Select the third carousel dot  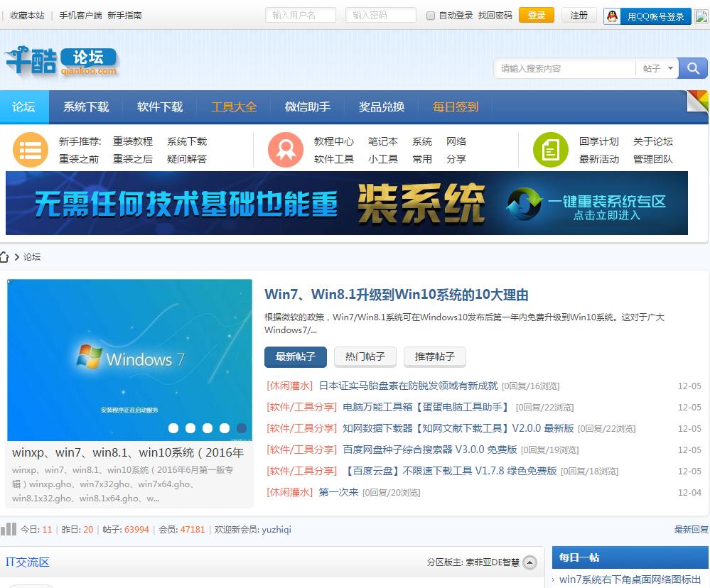(x=208, y=428)
